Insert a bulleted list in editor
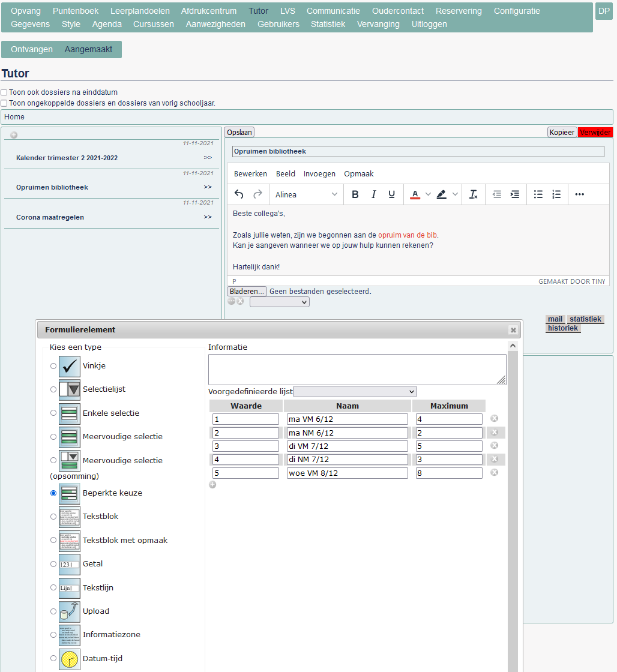 (538, 194)
